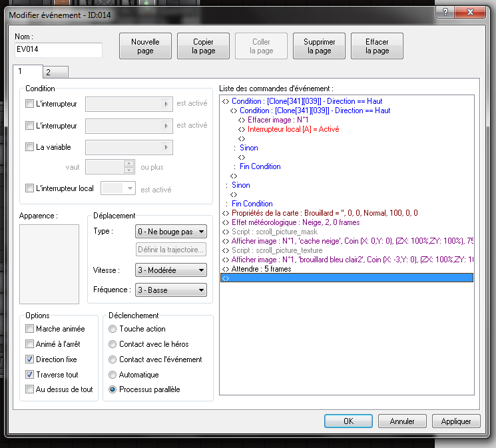Open the Vitesse dropdown showing 3 - Modérée
The width and height of the screenshot is (496, 448).
(171, 270)
